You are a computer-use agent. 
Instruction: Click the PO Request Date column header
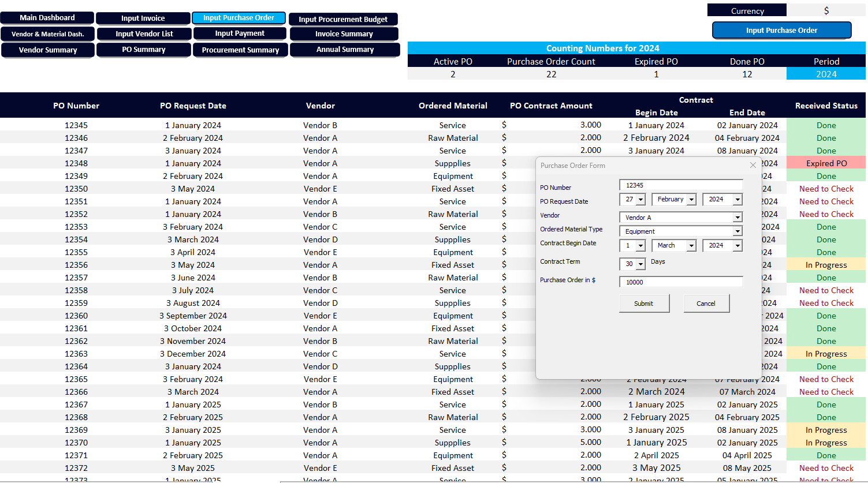[x=193, y=106]
